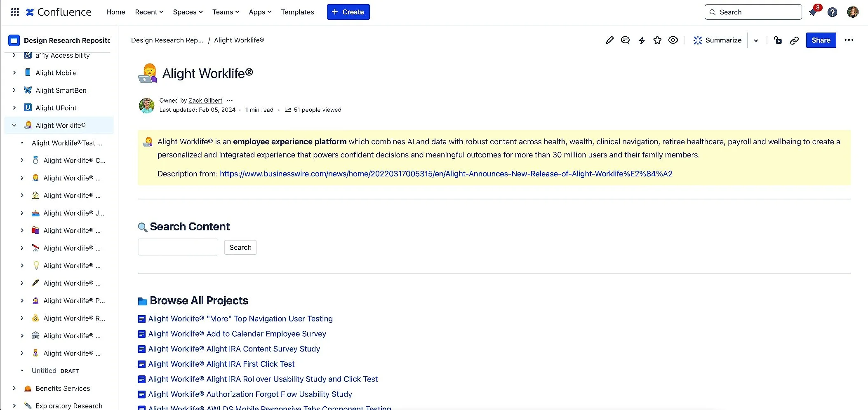Click the Share button
The width and height of the screenshot is (868, 410).
821,40
